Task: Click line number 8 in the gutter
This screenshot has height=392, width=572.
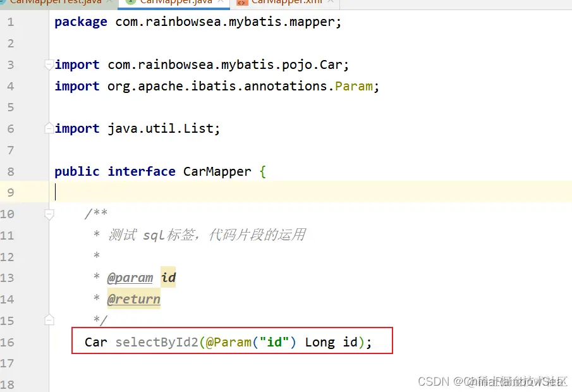Action: click(x=11, y=171)
